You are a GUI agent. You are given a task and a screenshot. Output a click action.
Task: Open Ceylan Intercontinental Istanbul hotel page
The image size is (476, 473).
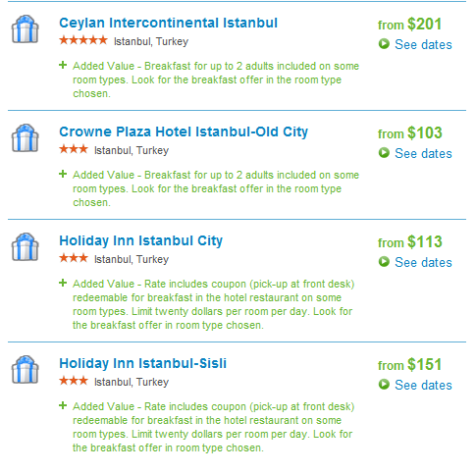coord(168,24)
